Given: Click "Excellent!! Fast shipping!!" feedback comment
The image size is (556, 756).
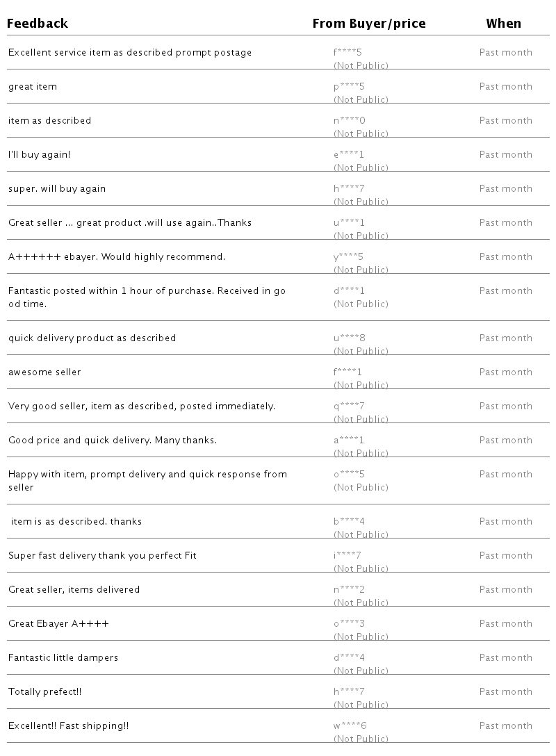Looking at the screenshot, I should point(69,725).
